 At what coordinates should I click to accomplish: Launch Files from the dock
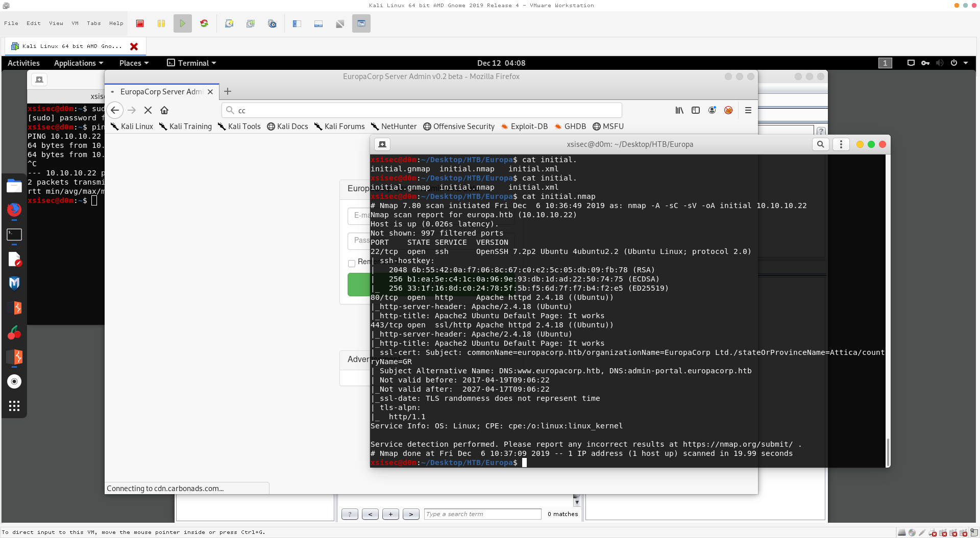14,186
